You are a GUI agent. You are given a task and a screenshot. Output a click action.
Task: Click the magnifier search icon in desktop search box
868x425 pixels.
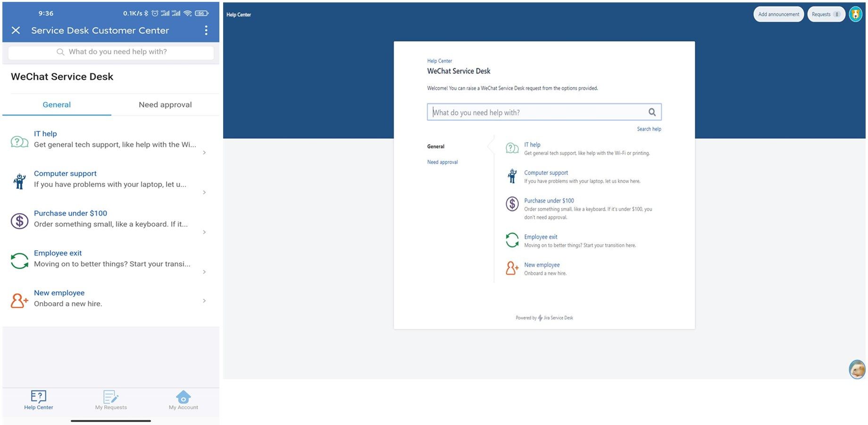pyautogui.click(x=652, y=112)
